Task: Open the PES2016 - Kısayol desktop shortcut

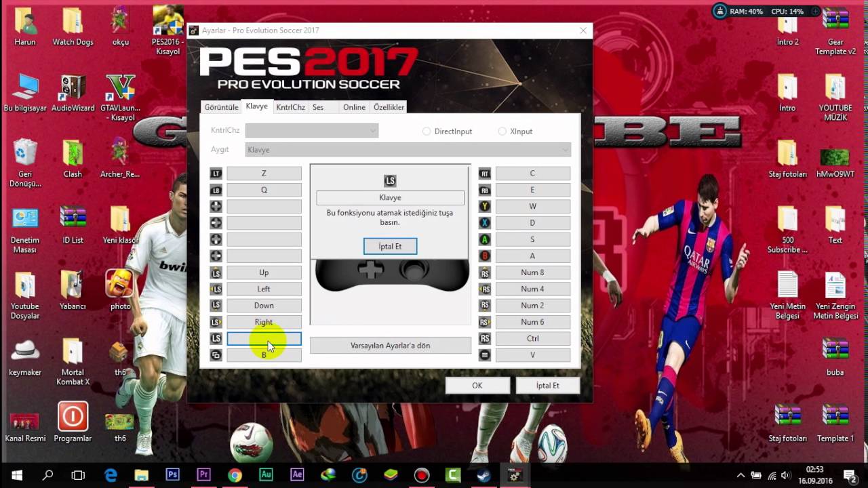Action: click(167, 30)
